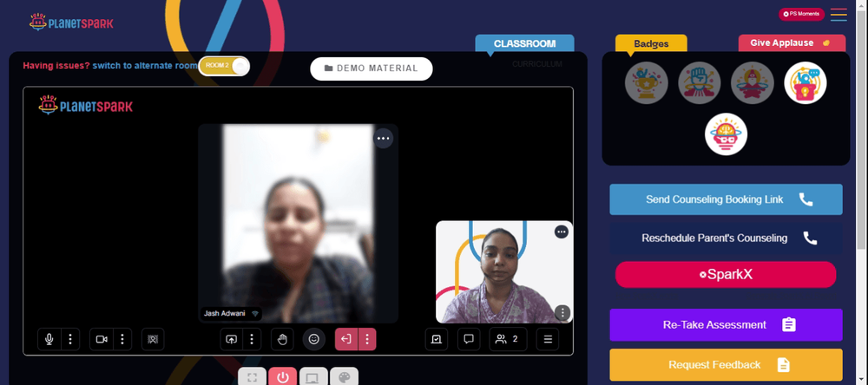This screenshot has height=385, width=868.
Task: Open leave options beside the exit button
Action: tap(366, 339)
